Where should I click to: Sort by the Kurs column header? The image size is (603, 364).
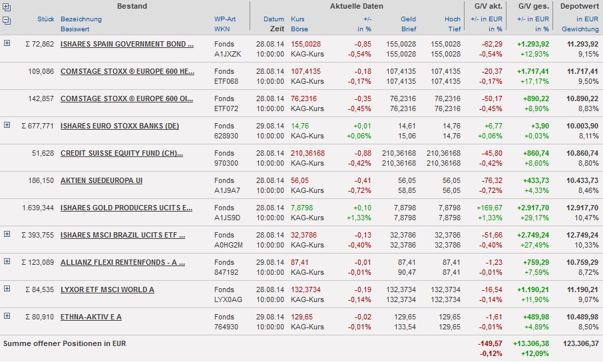[298, 19]
